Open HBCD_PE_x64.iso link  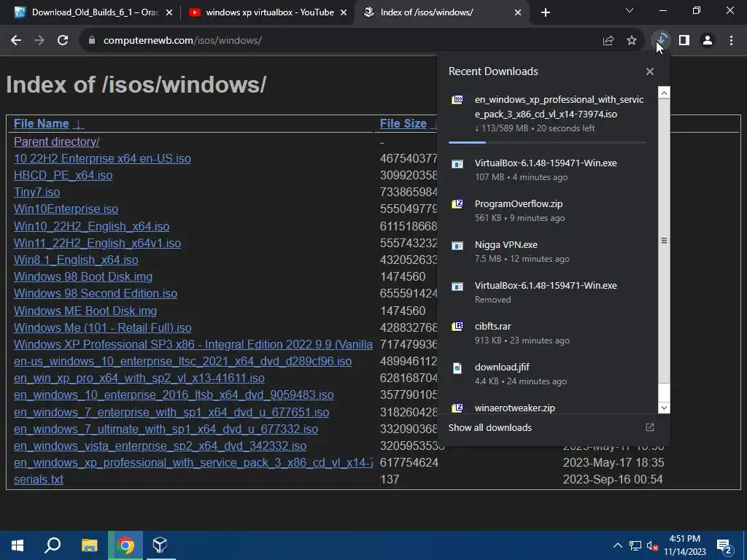(63, 175)
